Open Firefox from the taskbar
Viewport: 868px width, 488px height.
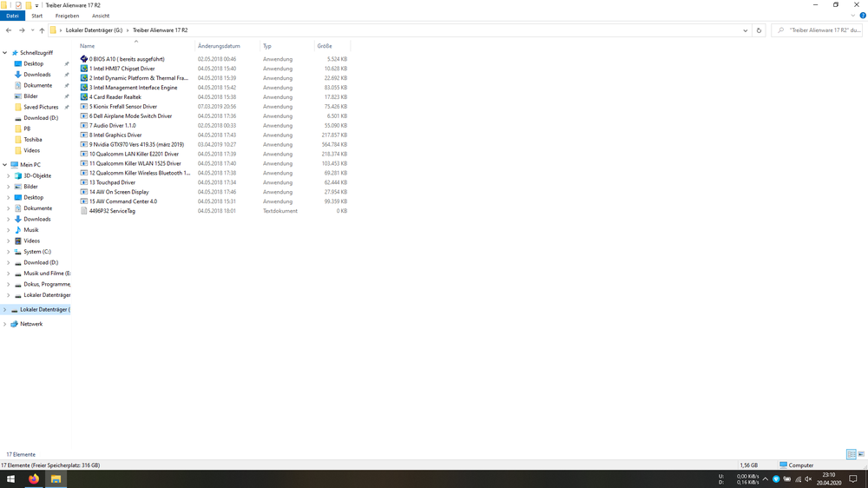point(34,478)
